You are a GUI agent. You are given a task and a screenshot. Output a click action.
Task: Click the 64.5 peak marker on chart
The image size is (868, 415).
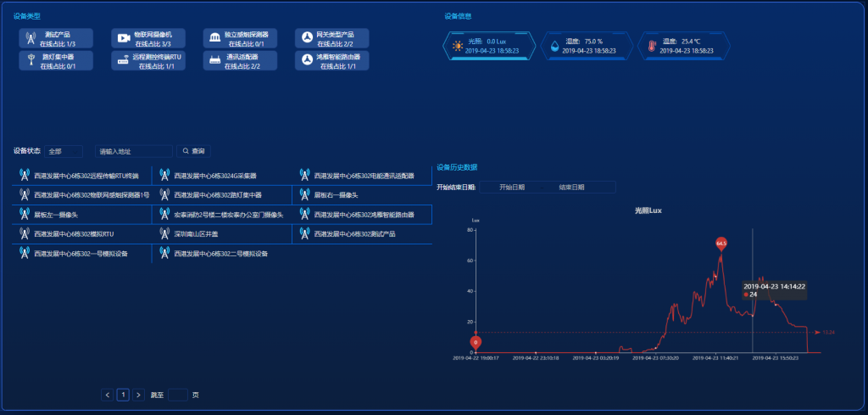721,244
